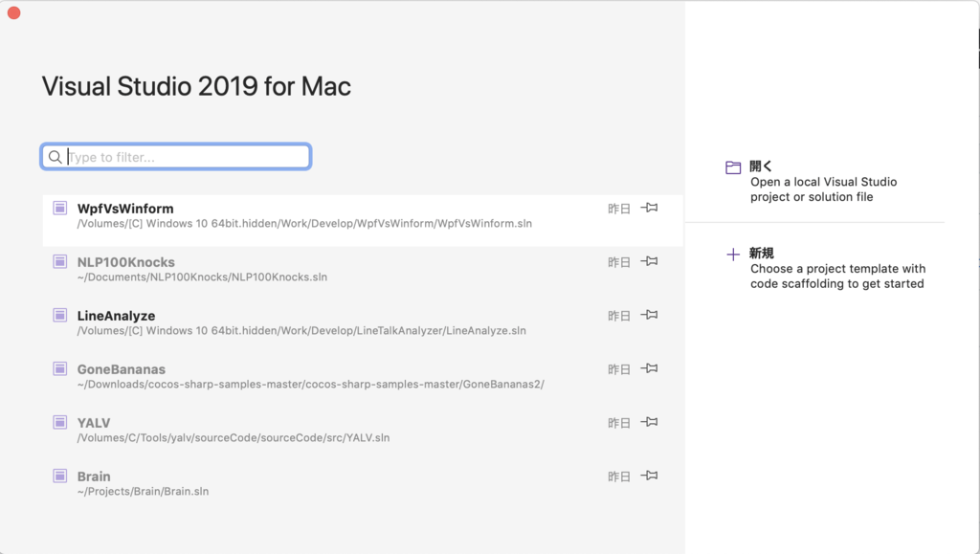Screen dimensions: 980x554
Task: Click the NLP100Knocks solution icon
Action: pos(60,262)
